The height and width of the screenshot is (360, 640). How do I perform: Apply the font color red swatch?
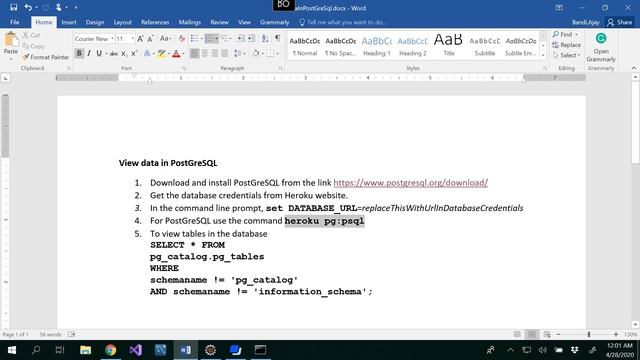pos(176,53)
